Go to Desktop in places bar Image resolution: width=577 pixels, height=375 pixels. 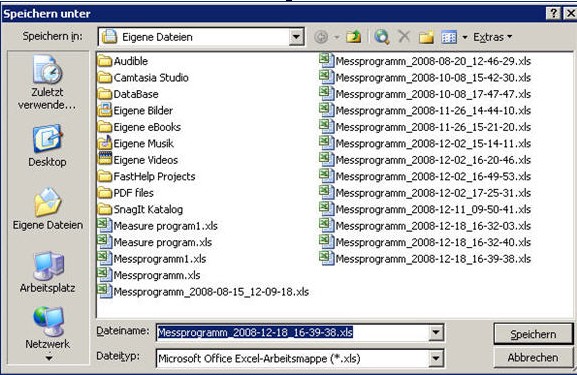click(x=47, y=146)
